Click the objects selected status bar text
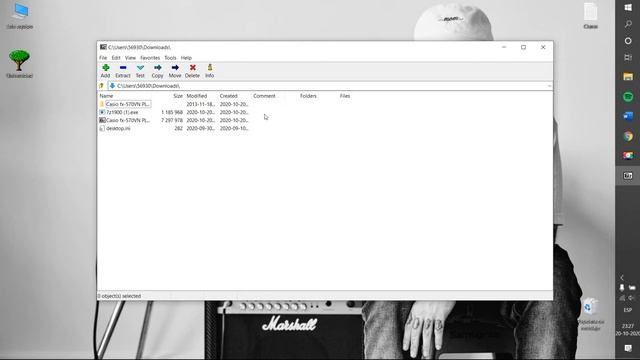 (119, 296)
